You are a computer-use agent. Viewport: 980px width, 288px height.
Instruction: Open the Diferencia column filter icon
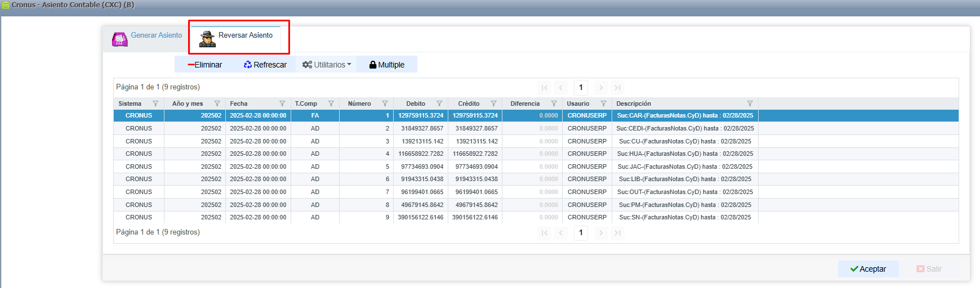click(x=554, y=103)
